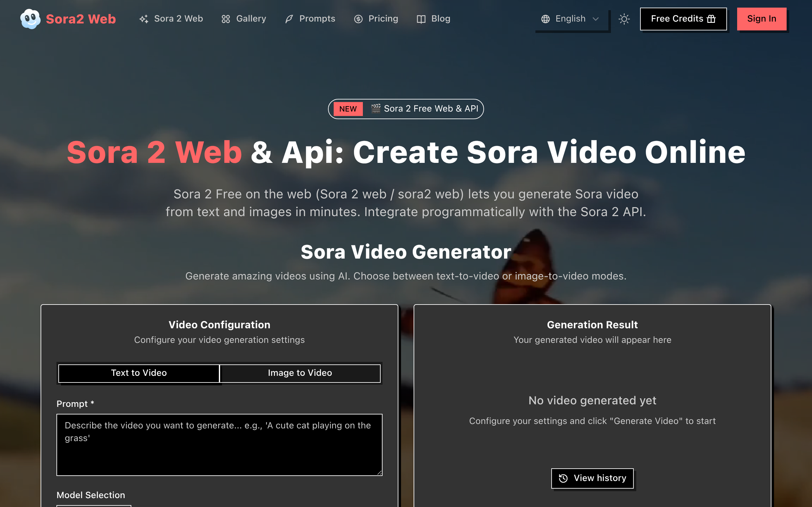Click the Blog open-book icon

tap(421, 19)
